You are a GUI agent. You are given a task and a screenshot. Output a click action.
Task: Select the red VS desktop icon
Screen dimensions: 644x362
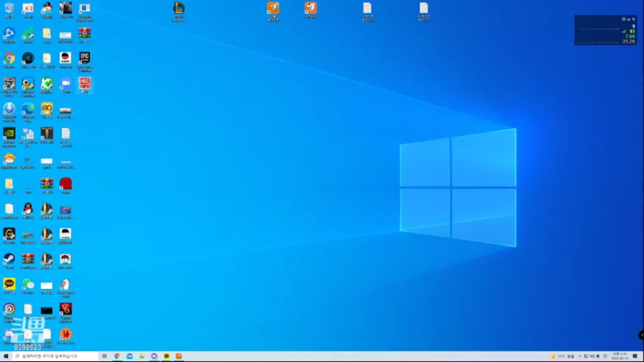click(66, 313)
